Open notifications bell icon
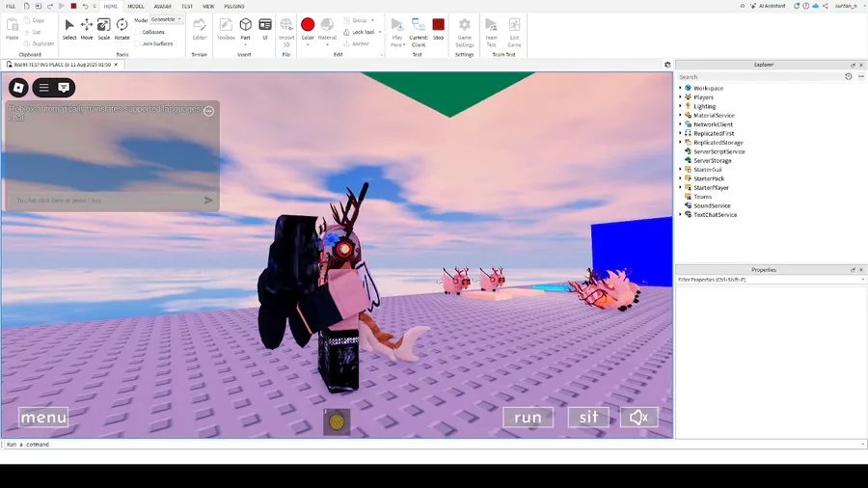Viewport: 868px width, 488px height. (797, 6)
